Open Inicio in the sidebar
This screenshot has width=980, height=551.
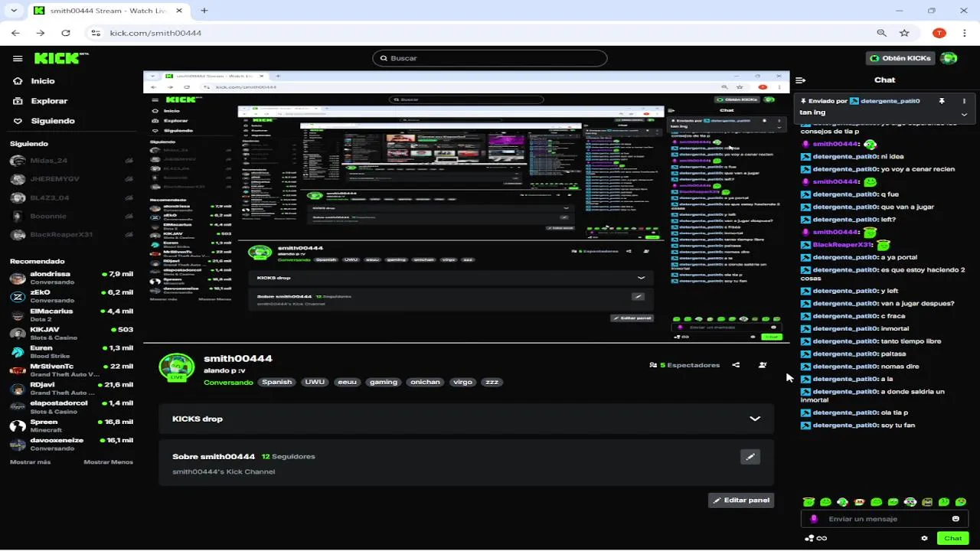(43, 81)
